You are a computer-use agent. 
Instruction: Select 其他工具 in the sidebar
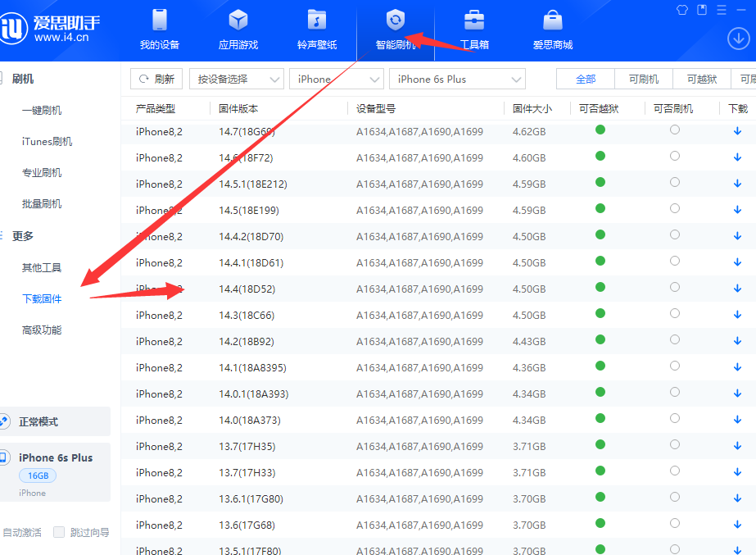click(42, 267)
